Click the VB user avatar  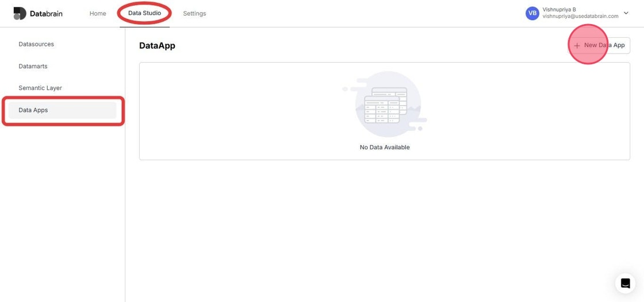(x=532, y=13)
